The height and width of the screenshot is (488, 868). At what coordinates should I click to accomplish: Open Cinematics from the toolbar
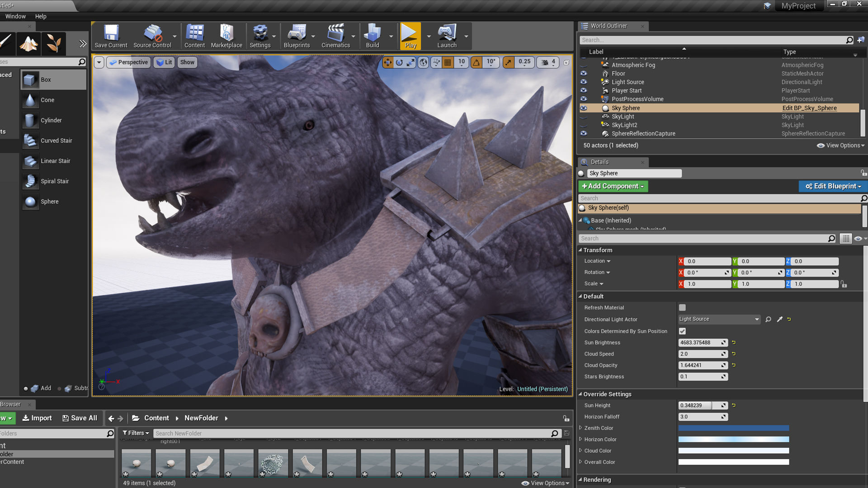coord(335,36)
